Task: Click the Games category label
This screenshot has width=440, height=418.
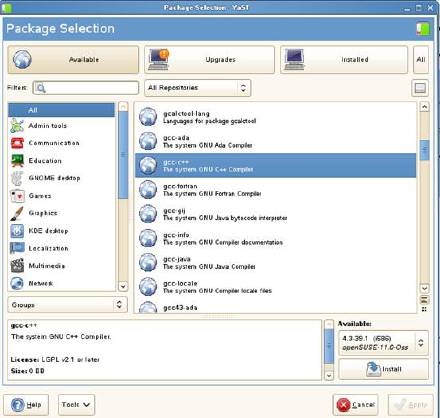Action: click(40, 196)
